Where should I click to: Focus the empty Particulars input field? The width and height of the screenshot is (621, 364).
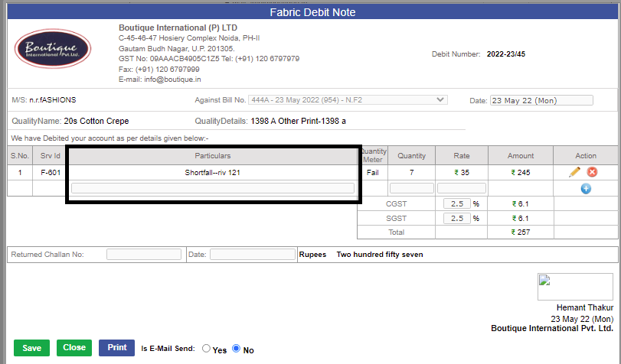(213, 188)
